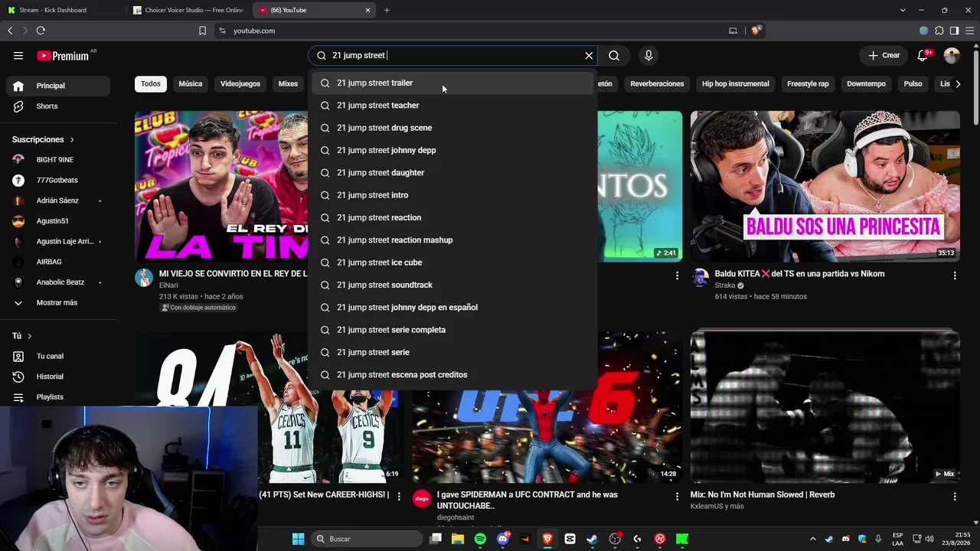Viewport: 980px width, 551px height.
Task: Toggle the browser sidebar panel
Action: (x=954, y=31)
